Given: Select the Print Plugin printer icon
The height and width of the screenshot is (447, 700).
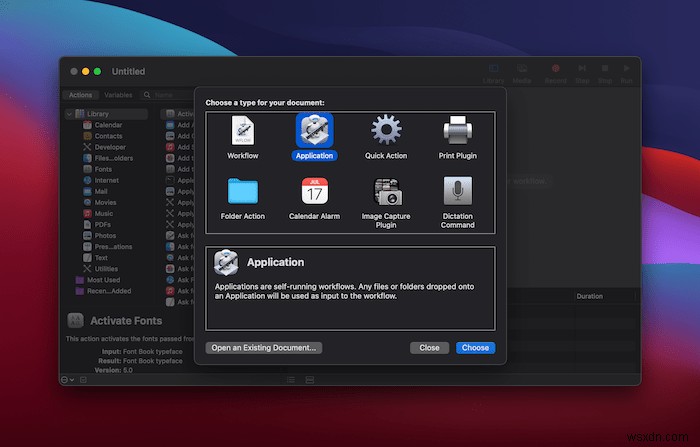Looking at the screenshot, I should 458,130.
